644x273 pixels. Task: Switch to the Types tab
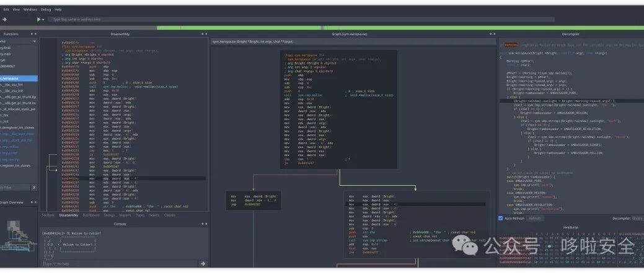click(x=141, y=215)
